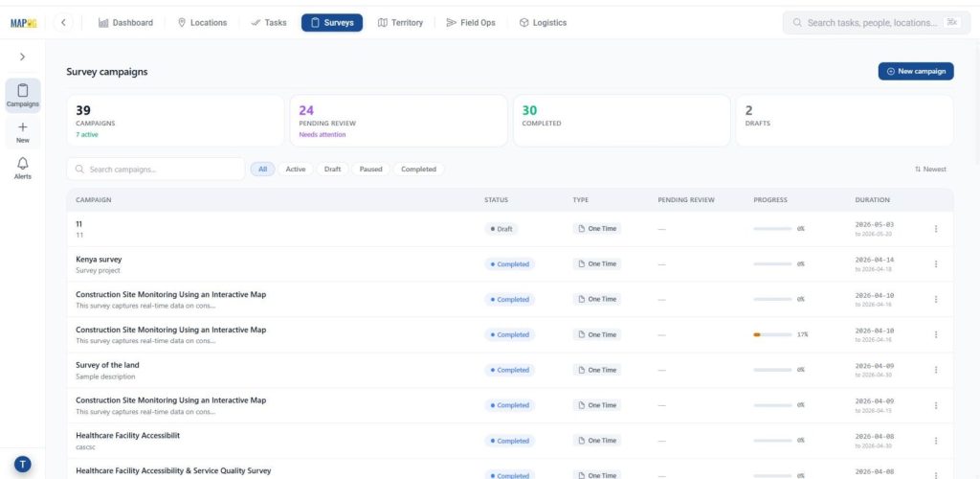Open the Logistics tab
Viewport: 980px width, 479px height.
[544, 22]
